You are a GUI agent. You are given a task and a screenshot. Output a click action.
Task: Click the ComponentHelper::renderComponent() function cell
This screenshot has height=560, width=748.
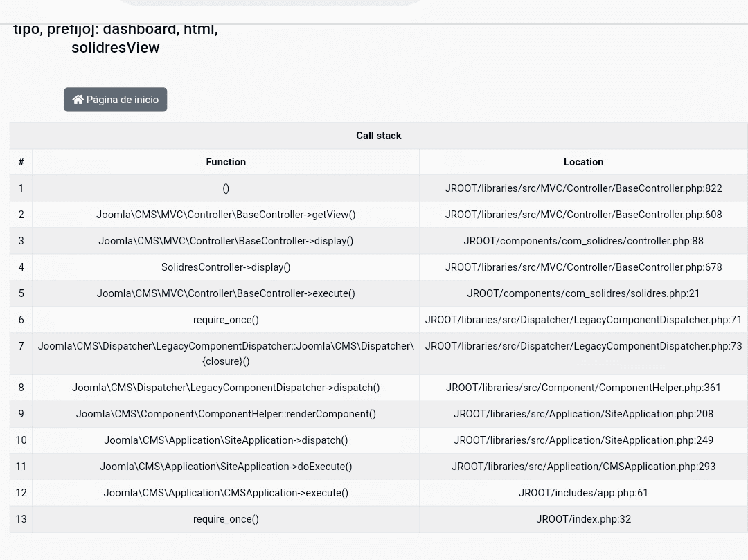click(x=226, y=414)
